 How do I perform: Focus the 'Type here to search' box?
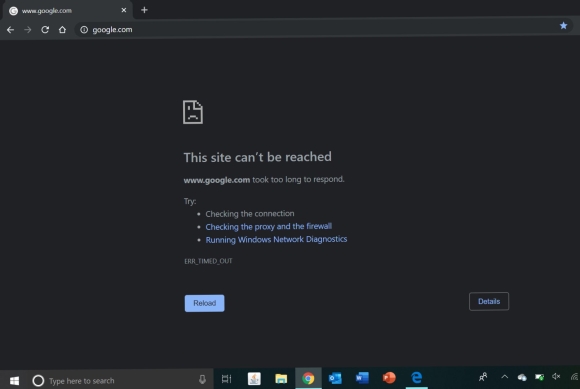pyautogui.click(x=119, y=380)
